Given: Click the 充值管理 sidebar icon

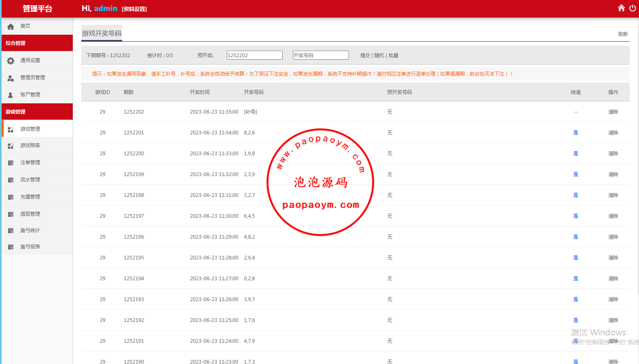Looking at the screenshot, I should (x=11, y=197).
